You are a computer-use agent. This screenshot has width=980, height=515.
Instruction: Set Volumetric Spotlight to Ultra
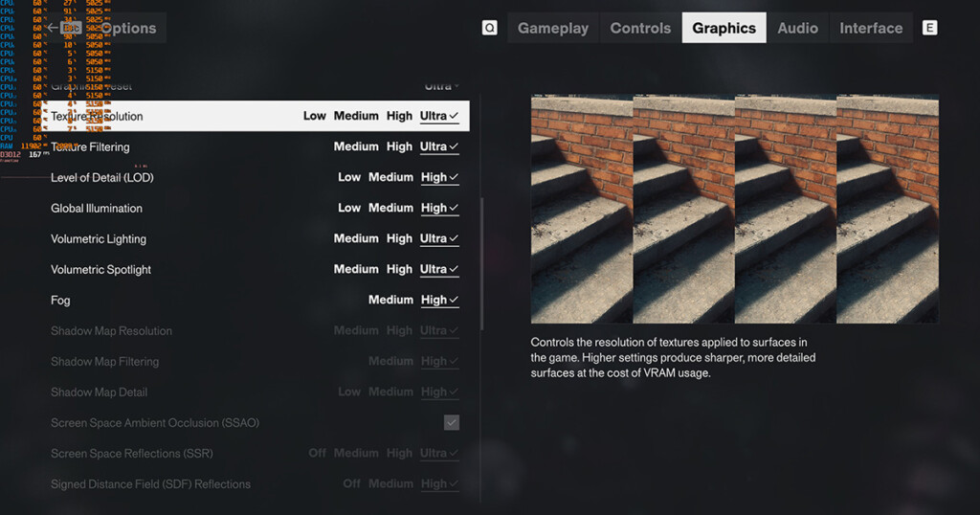click(439, 269)
